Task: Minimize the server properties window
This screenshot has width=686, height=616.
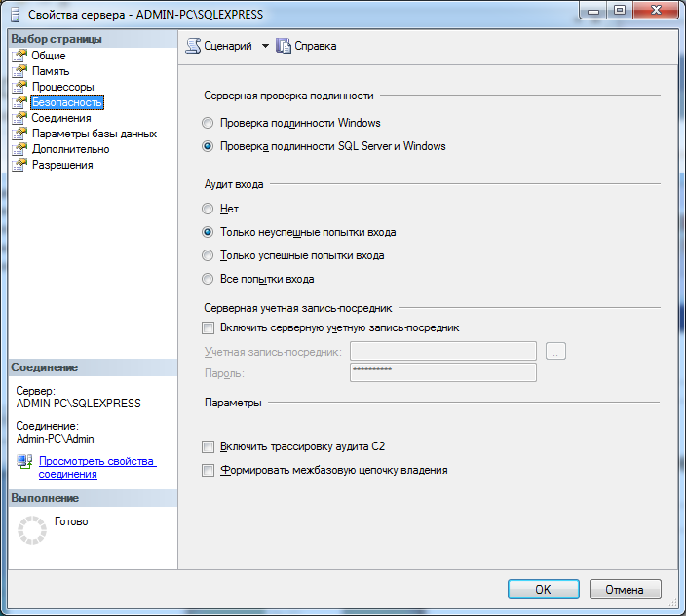Action: point(593,10)
